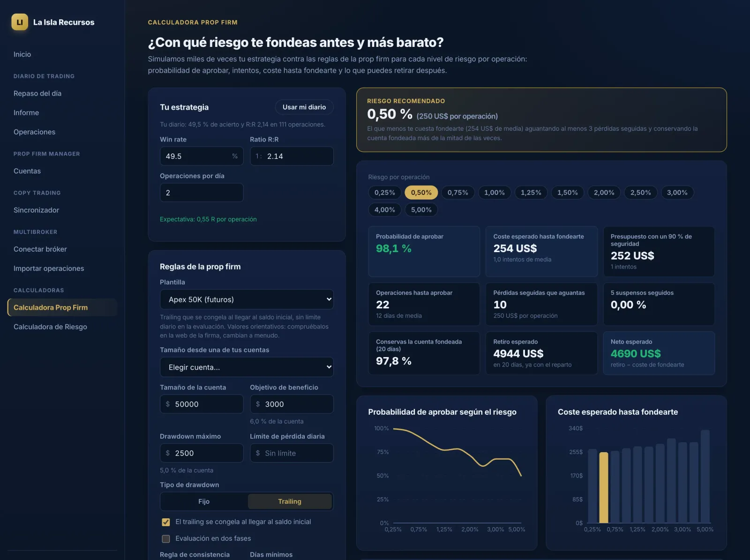Open Inicio in the sidebar
Image resolution: width=750 pixels, height=560 pixels.
click(22, 54)
